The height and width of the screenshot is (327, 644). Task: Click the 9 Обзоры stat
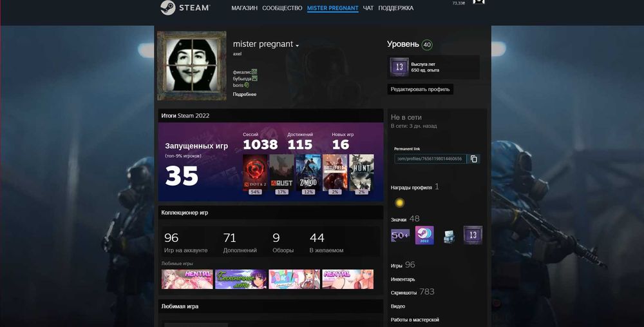(283, 243)
